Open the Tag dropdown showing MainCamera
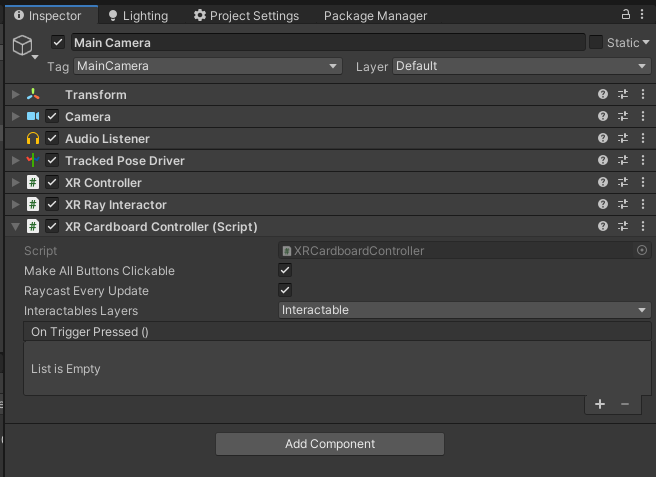 point(208,66)
